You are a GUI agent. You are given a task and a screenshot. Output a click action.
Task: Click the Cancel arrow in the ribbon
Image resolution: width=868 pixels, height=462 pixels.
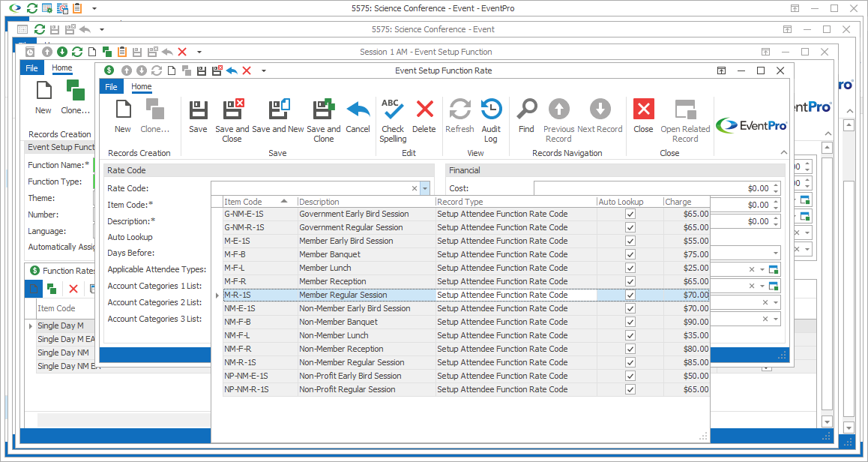pyautogui.click(x=358, y=117)
